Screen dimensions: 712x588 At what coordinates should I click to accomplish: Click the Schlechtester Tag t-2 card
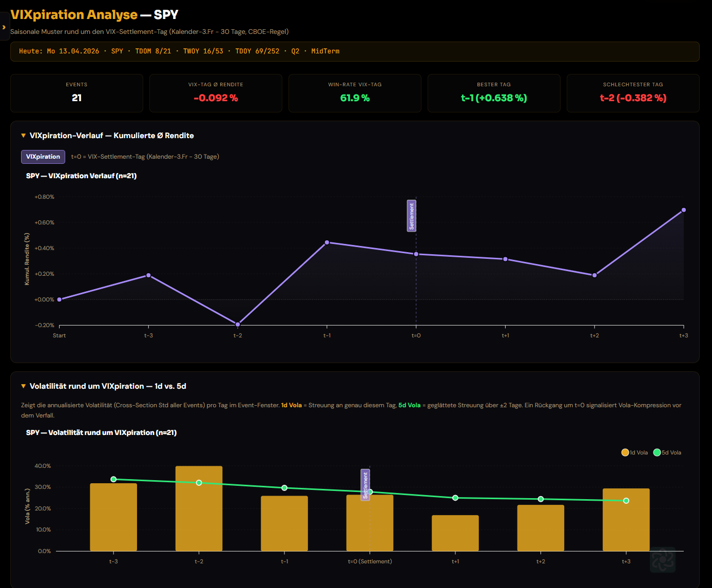pos(633,93)
